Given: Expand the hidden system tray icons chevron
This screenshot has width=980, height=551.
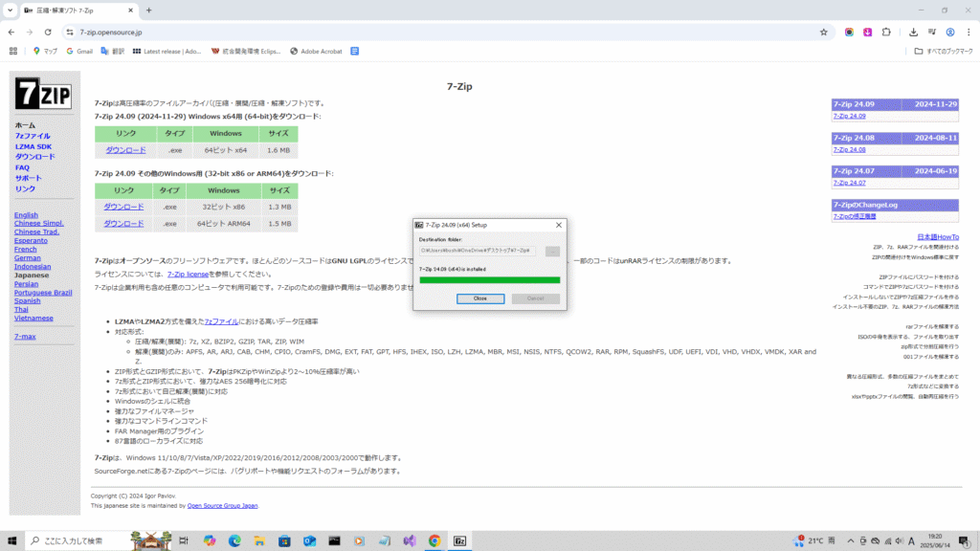Looking at the screenshot, I should coord(851,541).
